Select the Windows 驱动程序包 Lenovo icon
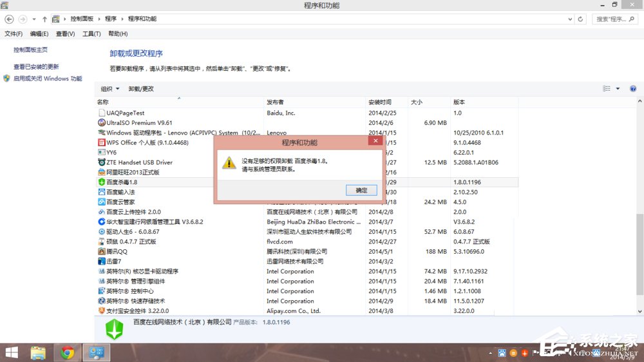Viewport: 644px width, 362px height. point(102,132)
